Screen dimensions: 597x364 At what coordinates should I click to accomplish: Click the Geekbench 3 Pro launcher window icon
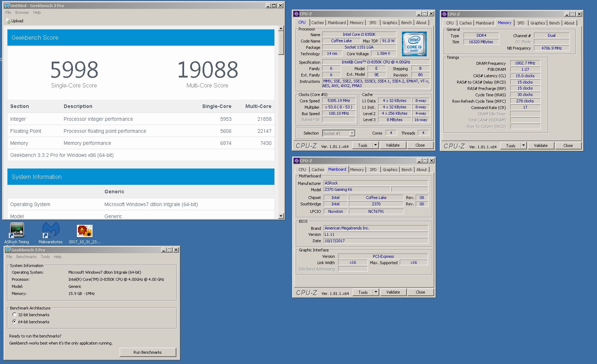[x=8, y=250]
